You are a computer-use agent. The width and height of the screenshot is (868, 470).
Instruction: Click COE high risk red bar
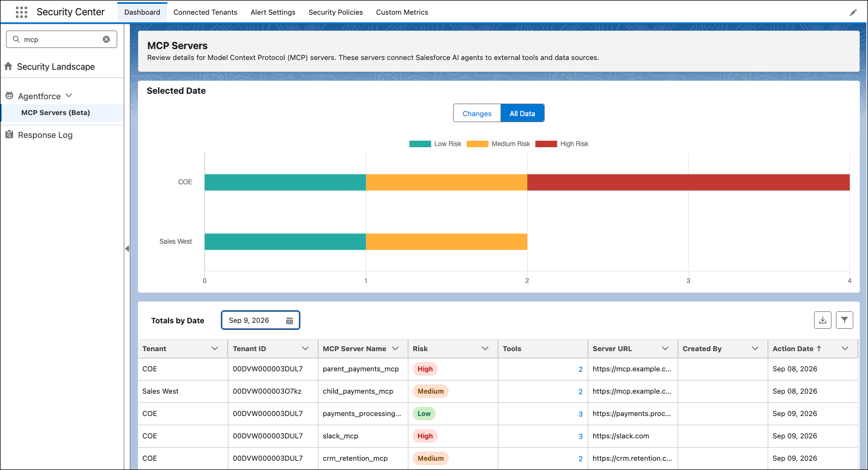click(688, 182)
